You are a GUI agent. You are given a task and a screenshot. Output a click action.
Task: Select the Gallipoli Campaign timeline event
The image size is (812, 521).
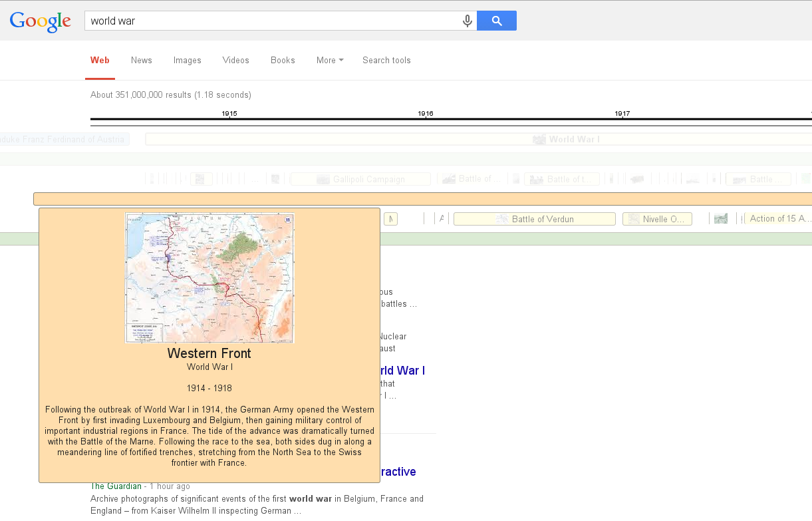click(x=360, y=179)
